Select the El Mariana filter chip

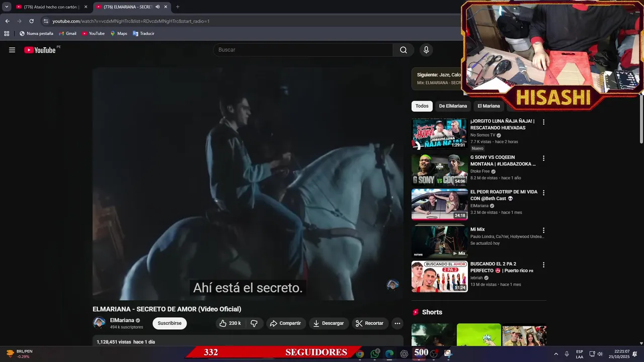(x=489, y=106)
